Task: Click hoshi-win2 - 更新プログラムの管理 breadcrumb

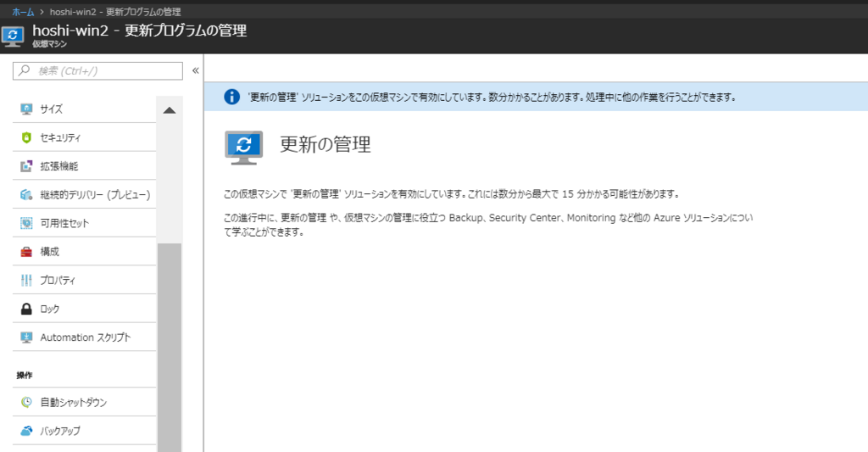Action: click(115, 12)
